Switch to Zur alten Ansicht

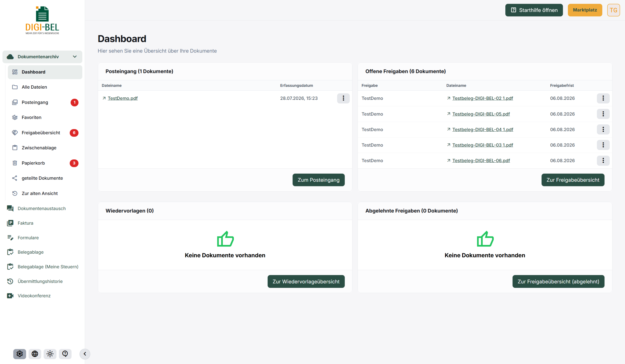[x=45, y=194]
